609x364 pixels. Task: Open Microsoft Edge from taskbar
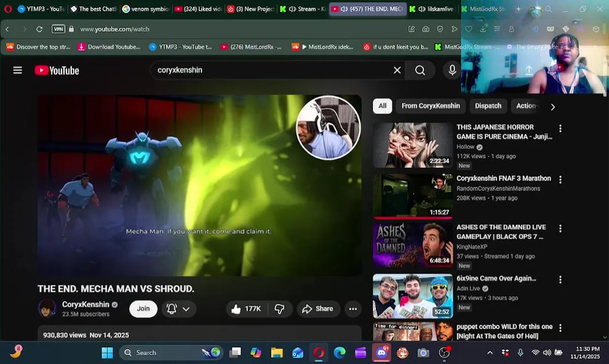339,353
